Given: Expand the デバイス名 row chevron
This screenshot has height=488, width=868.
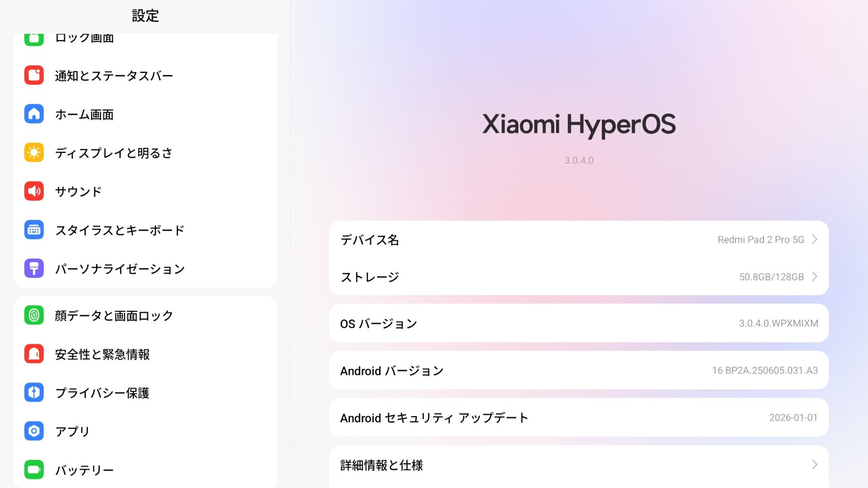Looking at the screenshot, I should pos(815,239).
